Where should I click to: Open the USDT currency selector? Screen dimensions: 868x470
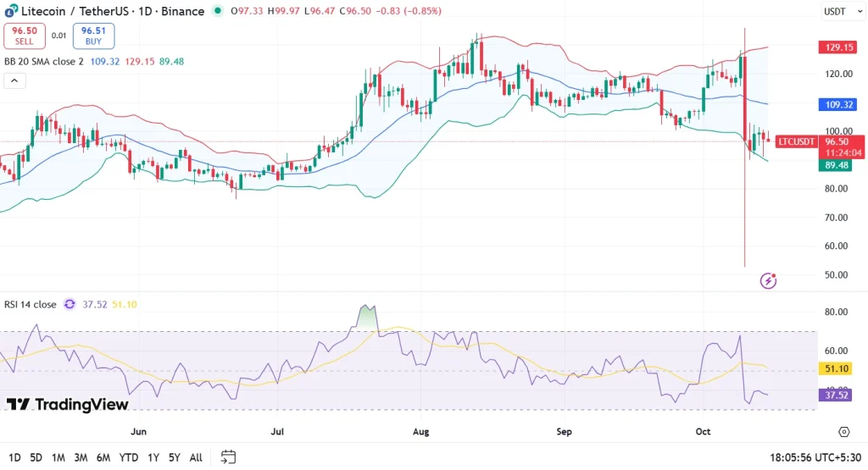coord(837,11)
